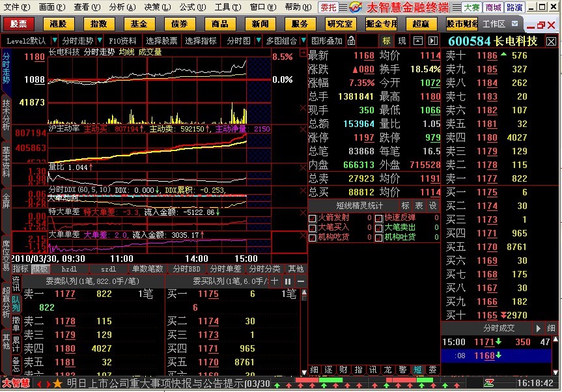Toggle the 火箭发射 checkbox
The image size is (562, 392).
tap(313, 218)
